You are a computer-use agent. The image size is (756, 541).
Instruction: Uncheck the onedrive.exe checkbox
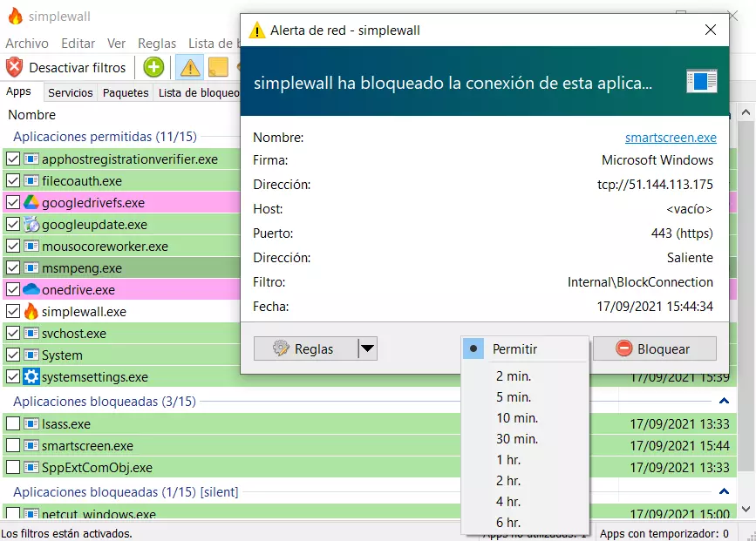click(x=13, y=289)
